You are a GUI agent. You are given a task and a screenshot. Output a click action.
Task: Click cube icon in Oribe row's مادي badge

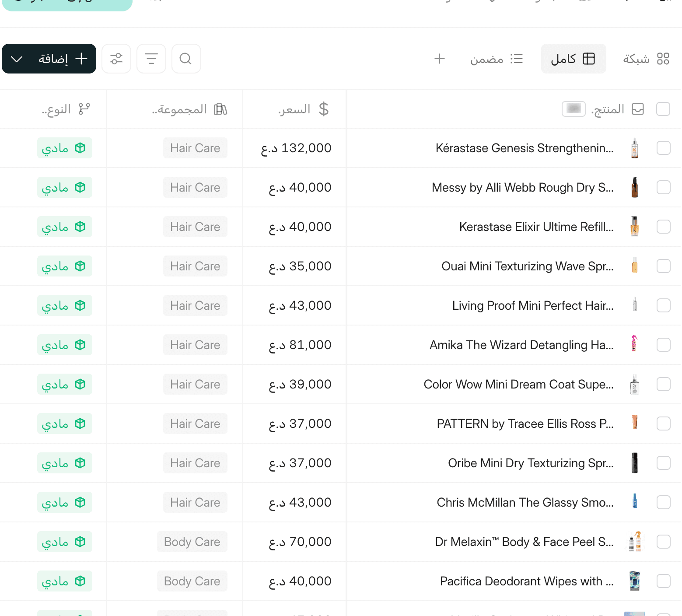click(80, 463)
